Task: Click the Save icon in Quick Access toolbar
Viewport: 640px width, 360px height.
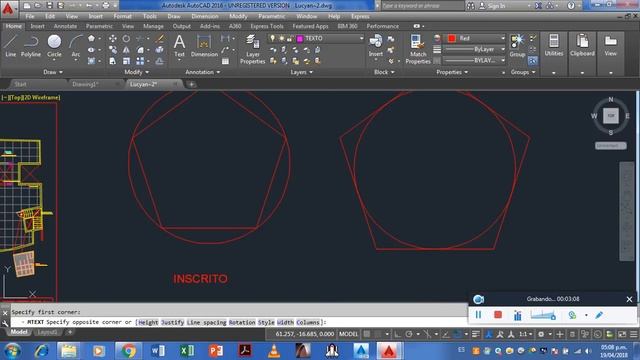Action: (x=49, y=6)
